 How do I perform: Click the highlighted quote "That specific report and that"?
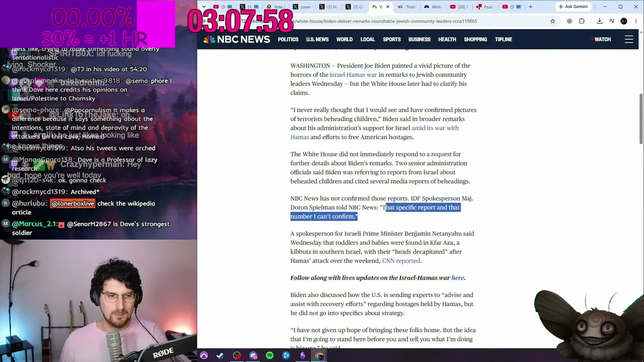422,208
